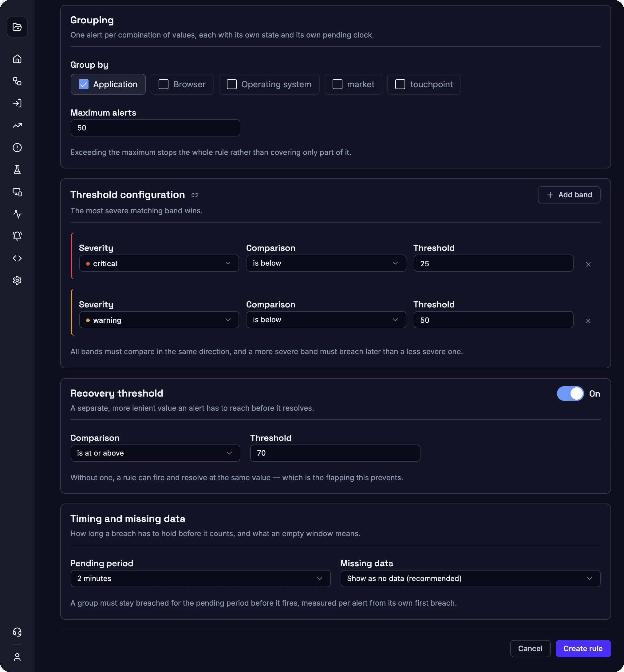Open the activity pulse sidebar icon
The image size is (624, 672).
coord(17,214)
